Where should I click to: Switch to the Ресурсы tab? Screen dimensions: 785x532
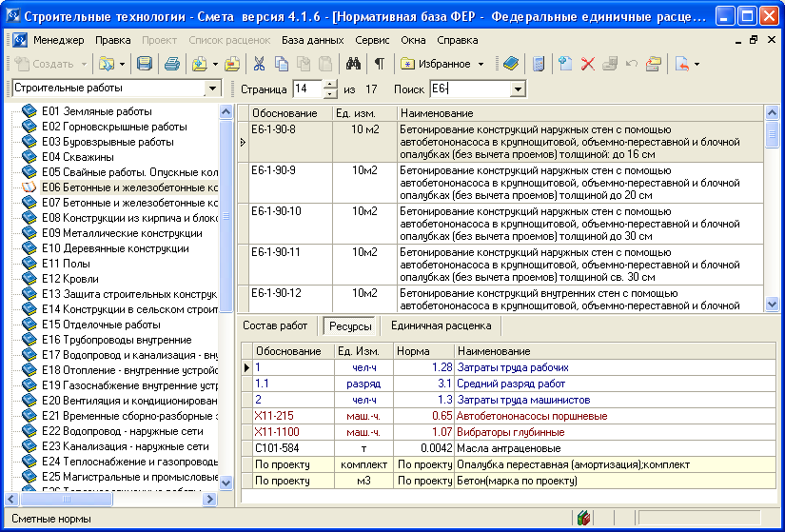click(x=350, y=326)
